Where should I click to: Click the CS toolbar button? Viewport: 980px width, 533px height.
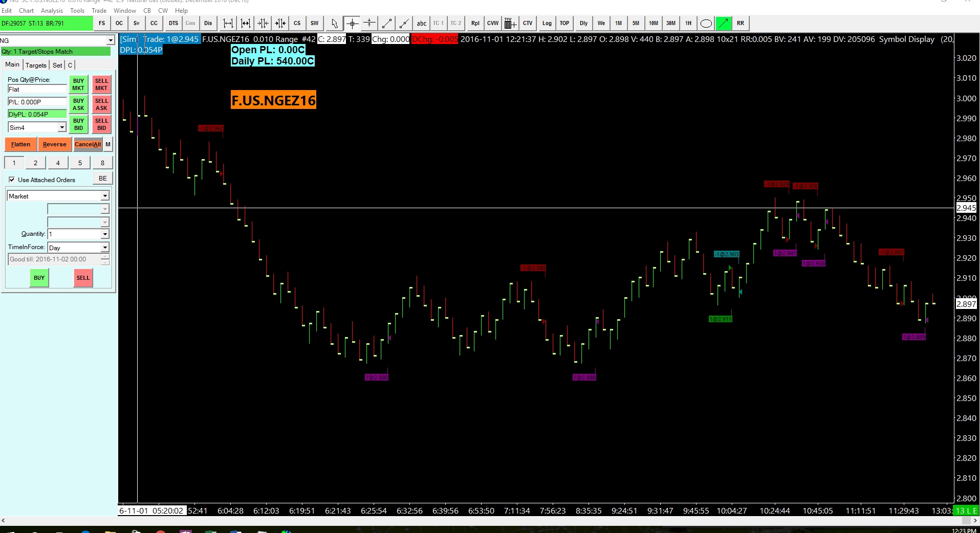point(297,24)
